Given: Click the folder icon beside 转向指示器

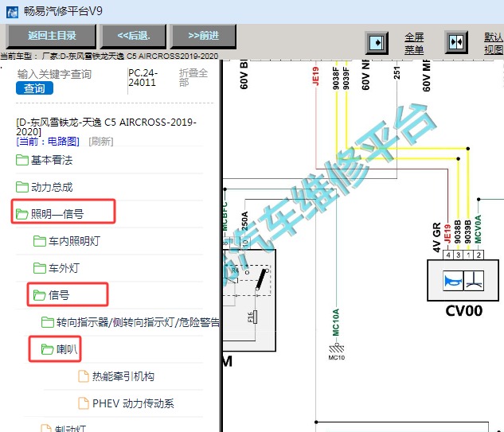Looking at the screenshot, I should tap(48, 321).
